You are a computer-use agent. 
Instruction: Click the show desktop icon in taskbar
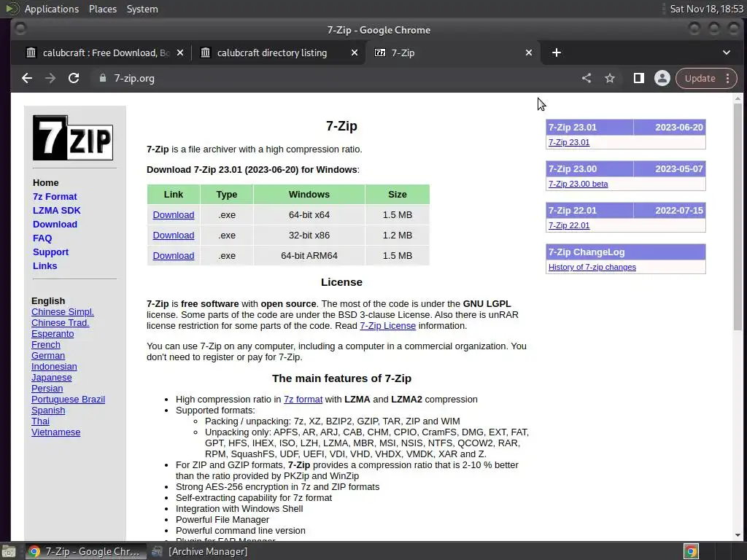pyautogui.click(x=8, y=551)
